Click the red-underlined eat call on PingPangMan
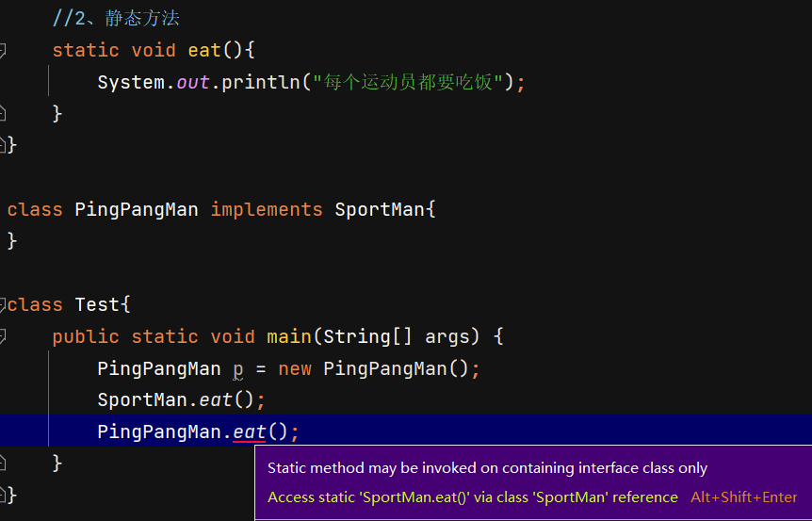The width and height of the screenshot is (812, 521). click(x=250, y=431)
